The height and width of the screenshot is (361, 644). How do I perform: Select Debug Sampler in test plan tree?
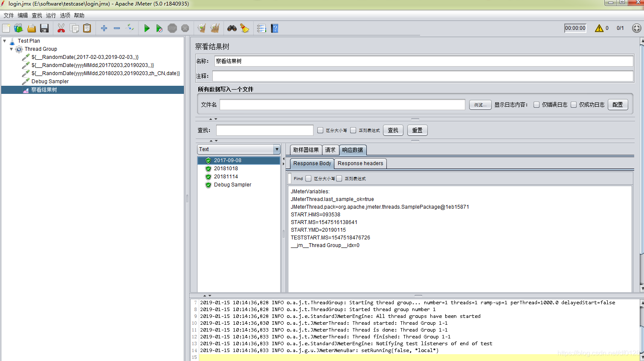pyautogui.click(x=50, y=82)
